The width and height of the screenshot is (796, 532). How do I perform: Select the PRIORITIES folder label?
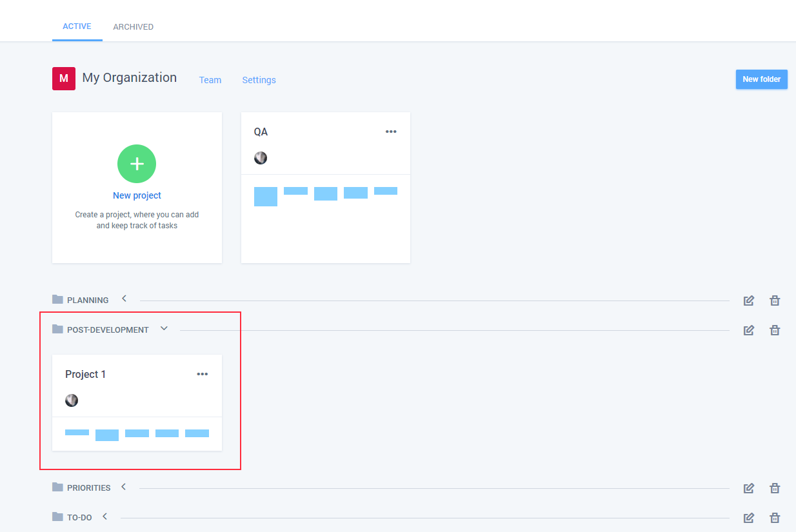click(89, 488)
